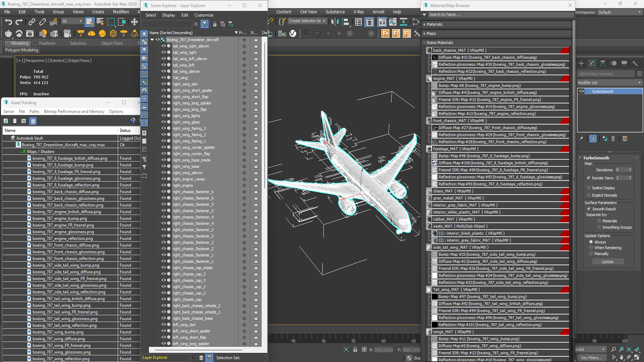Open Paths menu in Asset Tracking
This screenshot has height=362, width=644.
point(34,112)
